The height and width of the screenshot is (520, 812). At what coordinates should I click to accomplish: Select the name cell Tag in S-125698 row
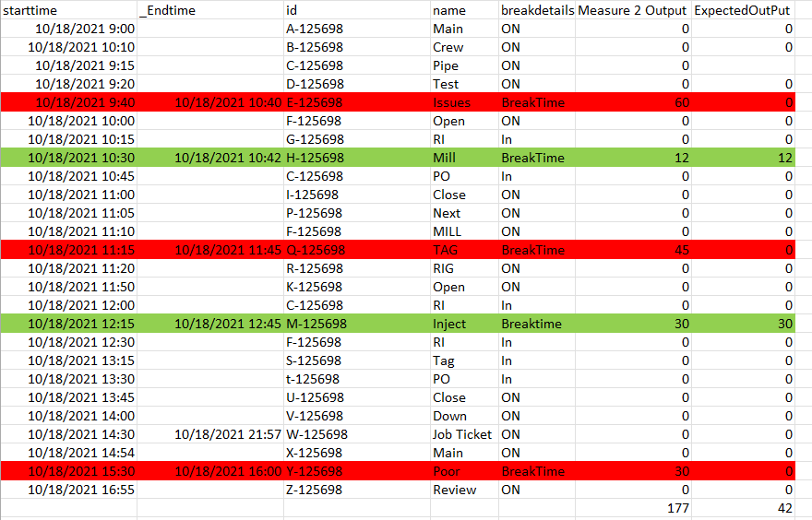pyautogui.click(x=464, y=360)
